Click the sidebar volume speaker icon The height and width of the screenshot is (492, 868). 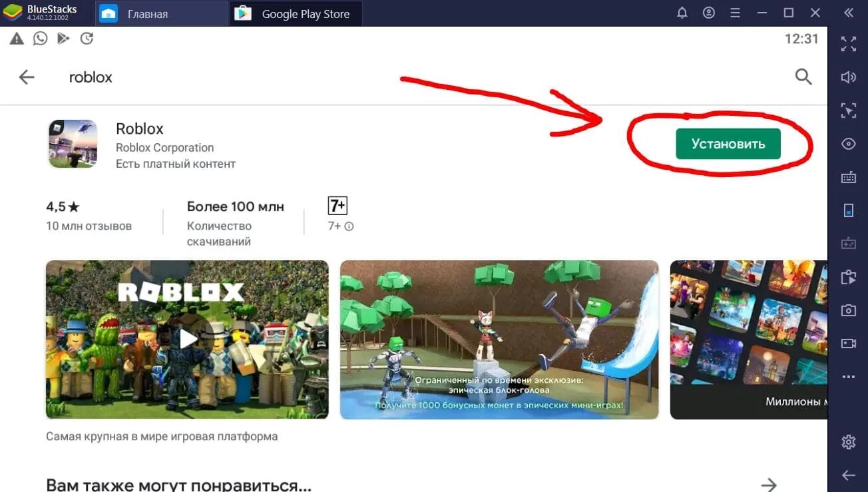point(849,77)
